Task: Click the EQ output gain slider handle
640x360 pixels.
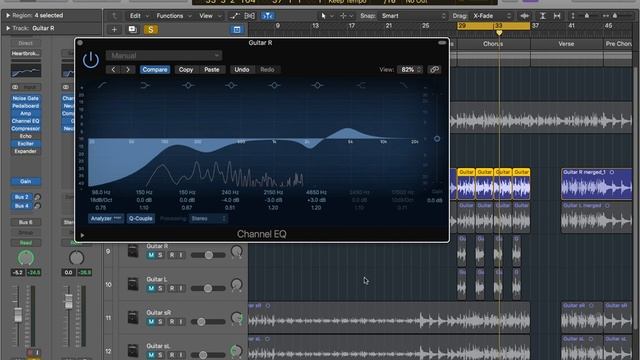Action: coord(437,139)
